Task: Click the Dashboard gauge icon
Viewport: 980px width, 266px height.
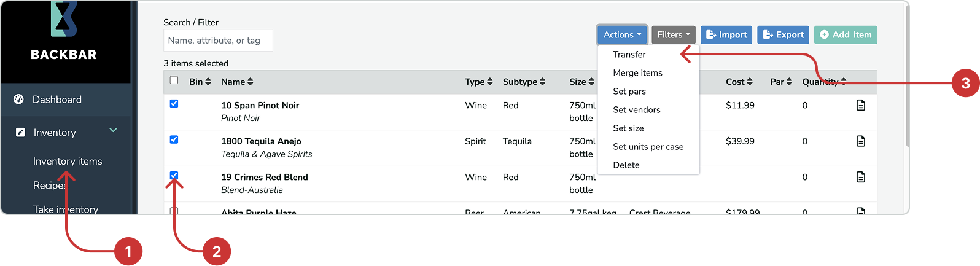Action: tap(18, 99)
